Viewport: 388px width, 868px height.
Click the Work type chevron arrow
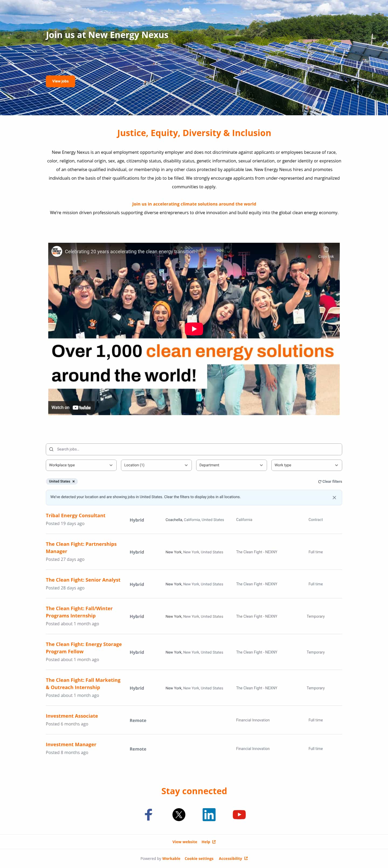[x=337, y=465]
